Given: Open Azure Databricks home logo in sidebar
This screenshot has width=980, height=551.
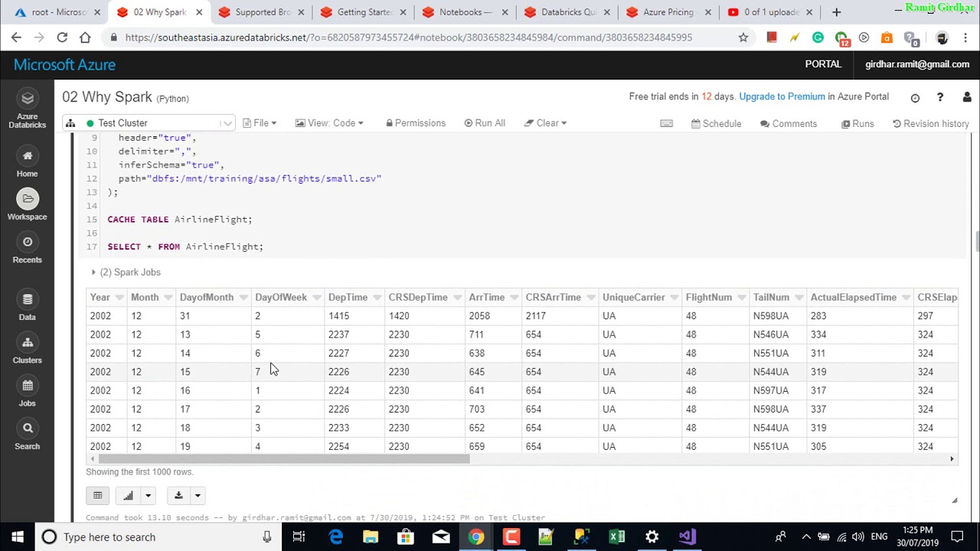Looking at the screenshot, I should click(x=28, y=108).
